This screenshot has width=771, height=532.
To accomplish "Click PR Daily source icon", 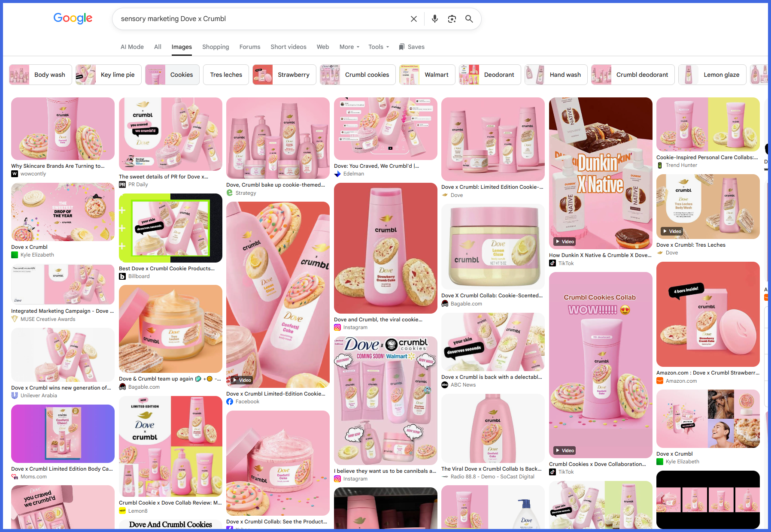I will tap(122, 184).
